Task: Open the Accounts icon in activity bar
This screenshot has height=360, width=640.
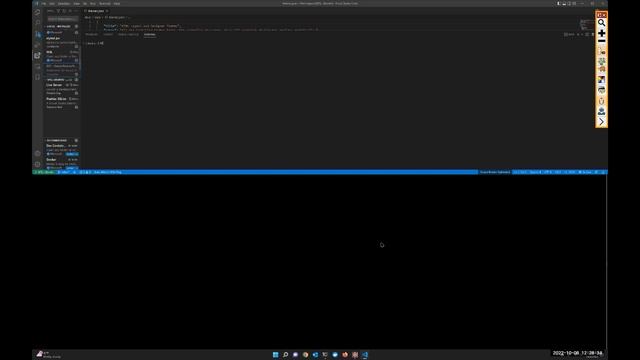Action: pyautogui.click(x=38, y=153)
